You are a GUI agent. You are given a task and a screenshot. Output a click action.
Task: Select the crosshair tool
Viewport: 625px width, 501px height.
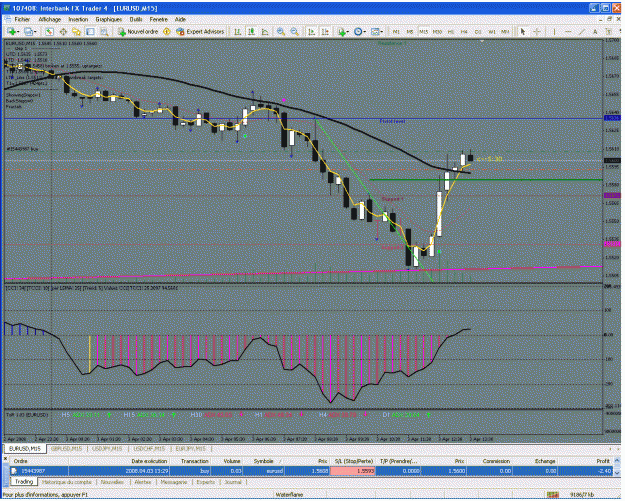coord(537,31)
